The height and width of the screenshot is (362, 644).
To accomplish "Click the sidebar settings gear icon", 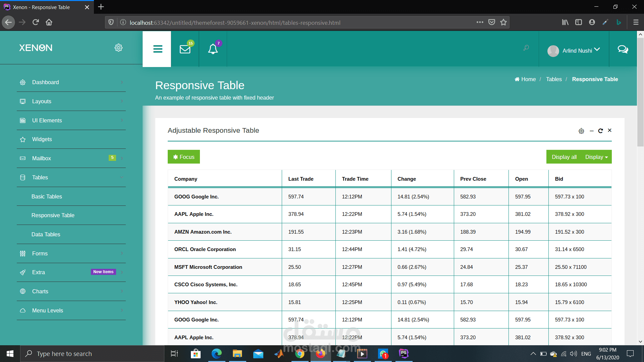I will click(118, 48).
